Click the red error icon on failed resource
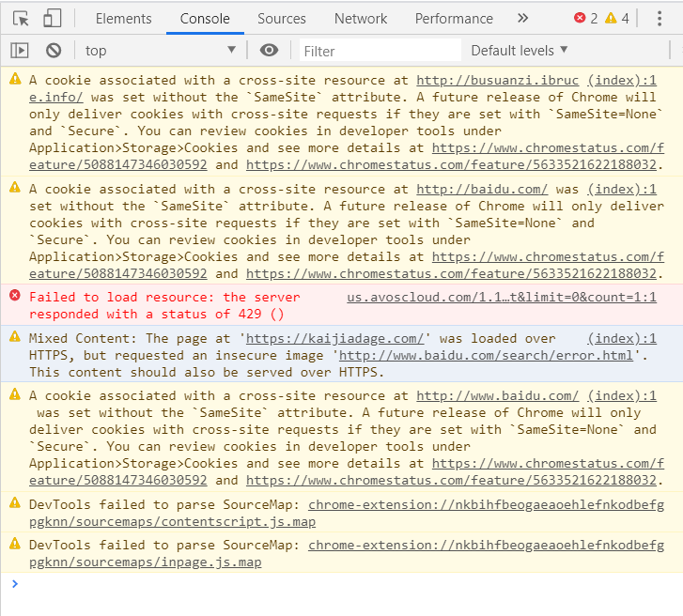Screen dimensions: 683x616 pos(14,297)
